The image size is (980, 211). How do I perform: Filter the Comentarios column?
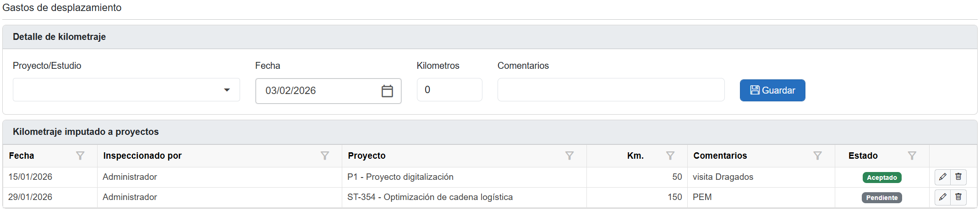click(x=817, y=156)
